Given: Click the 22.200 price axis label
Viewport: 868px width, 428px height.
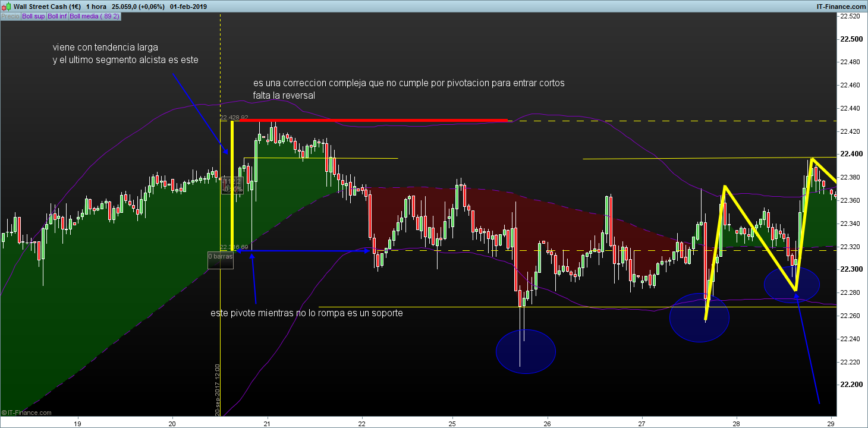Looking at the screenshot, I should pyautogui.click(x=850, y=385).
